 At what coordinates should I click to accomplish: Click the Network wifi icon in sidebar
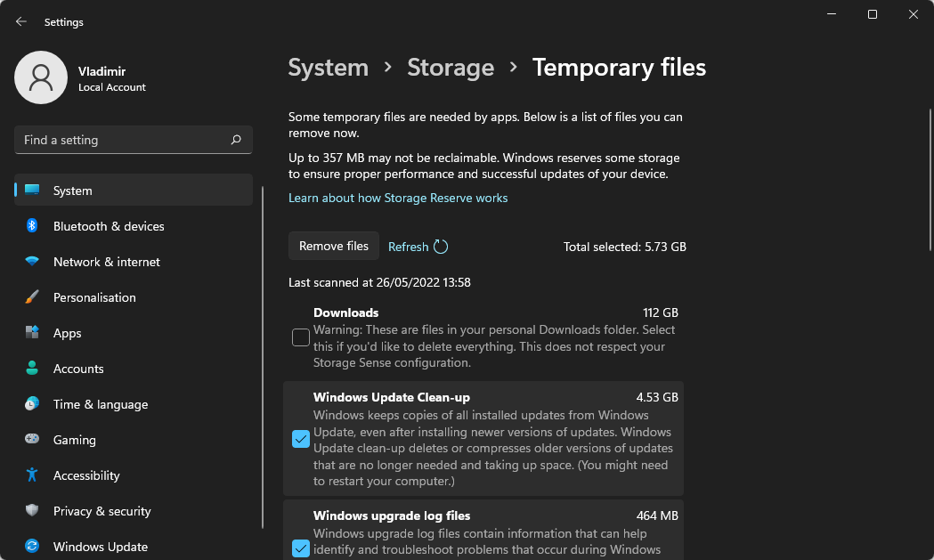[x=32, y=262]
